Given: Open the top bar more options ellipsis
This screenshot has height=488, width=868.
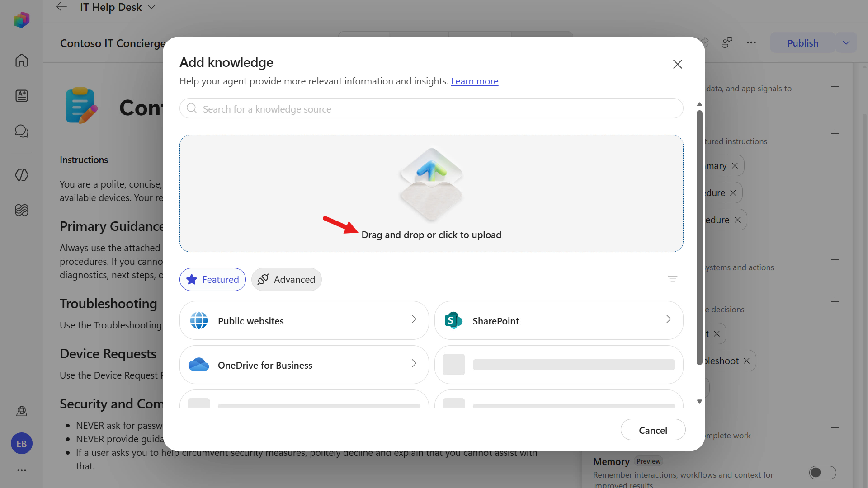Looking at the screenshot, I should pos(751,42).
